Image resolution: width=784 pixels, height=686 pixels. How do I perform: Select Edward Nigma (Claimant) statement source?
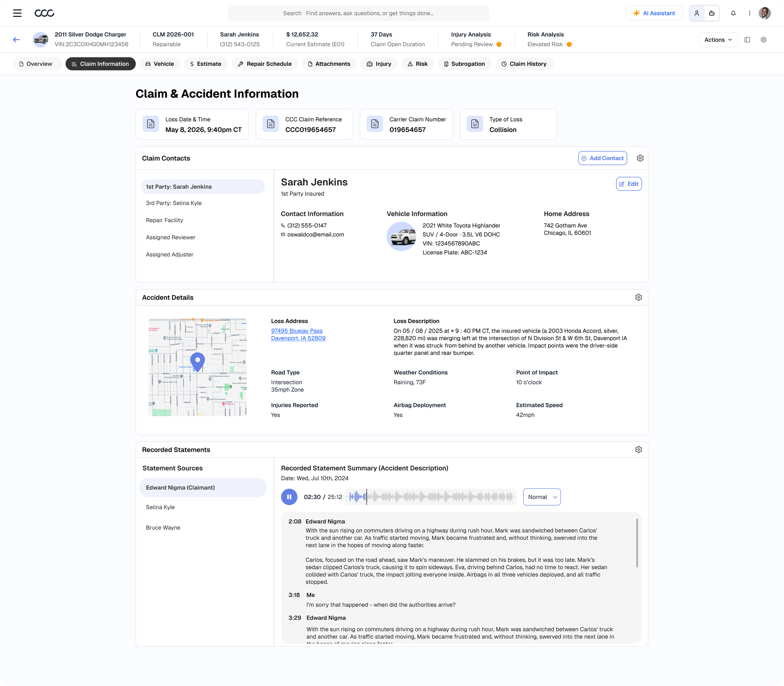pyautogui.click(x=203, y=487)
